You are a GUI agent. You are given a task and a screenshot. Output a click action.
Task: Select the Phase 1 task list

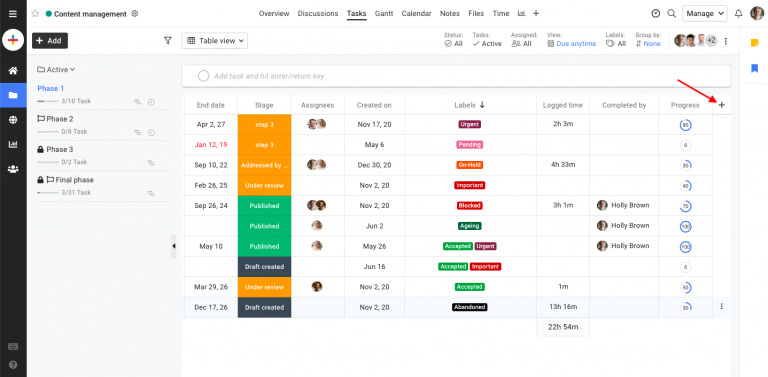tap(51, 89)
